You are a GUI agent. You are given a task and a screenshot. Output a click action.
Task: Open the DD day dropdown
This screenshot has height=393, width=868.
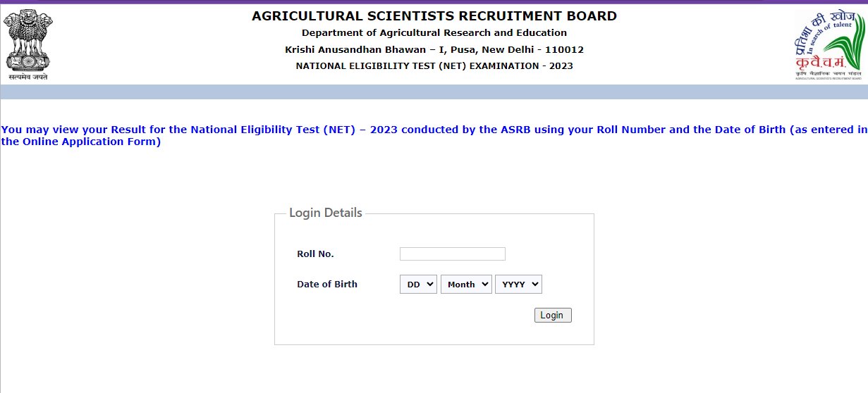click(418, 285)
